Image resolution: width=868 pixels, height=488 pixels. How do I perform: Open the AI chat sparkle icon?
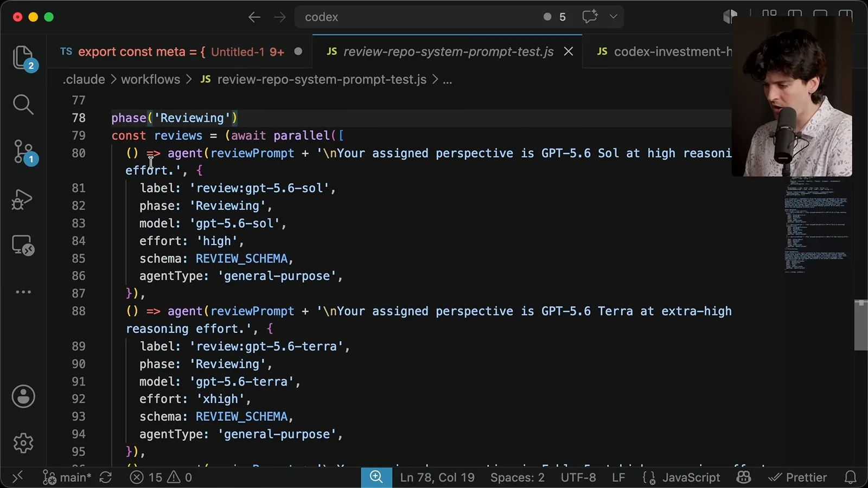tap(590, 17)
